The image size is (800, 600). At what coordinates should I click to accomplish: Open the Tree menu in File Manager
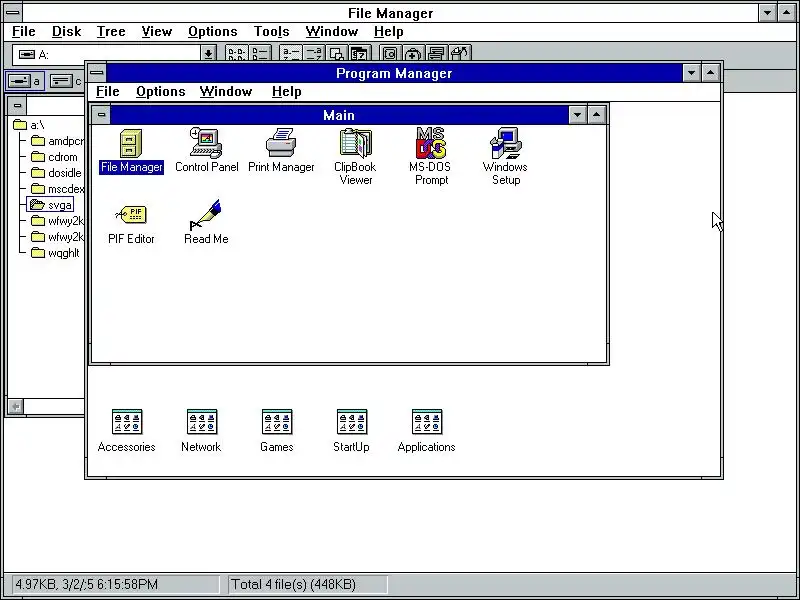pyautogui.click(x=111, y=32)
